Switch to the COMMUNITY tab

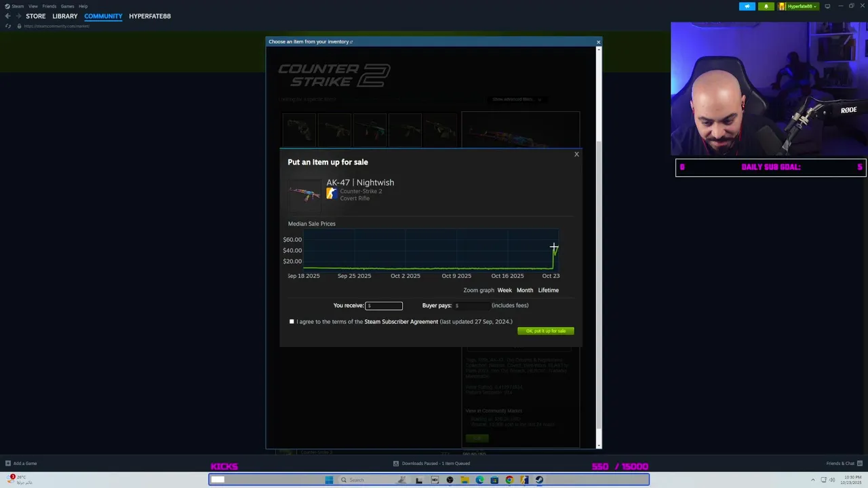pos(103,16)
